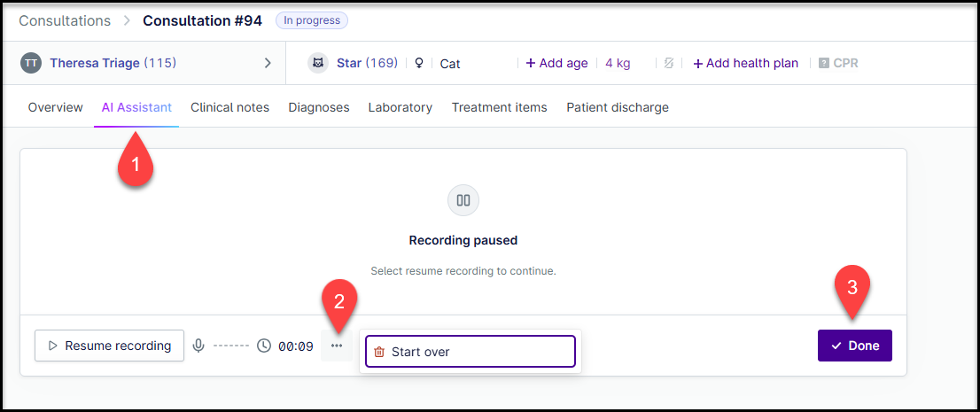980x412 pixels.
Task: Click the Add health plan link
Action: (x=745, y=63)
